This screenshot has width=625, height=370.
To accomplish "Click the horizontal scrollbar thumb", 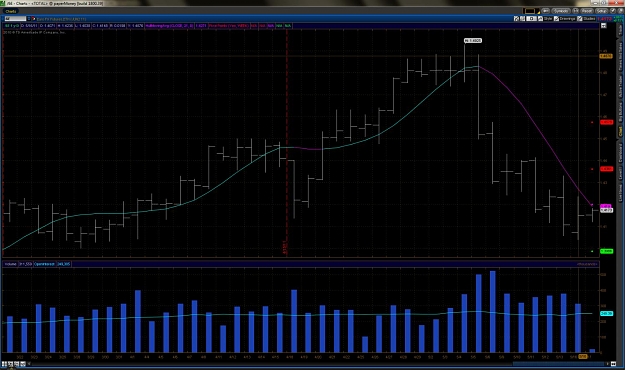I will (x=558, y=364).
